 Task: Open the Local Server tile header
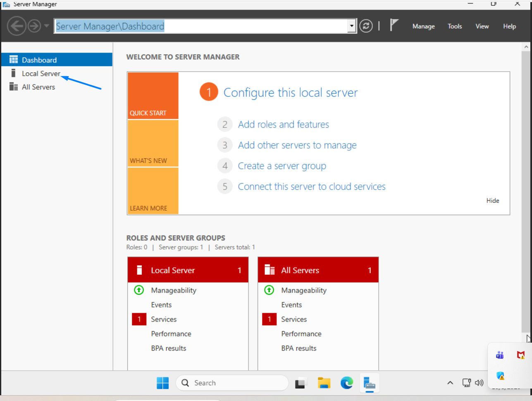click(188, 270)
